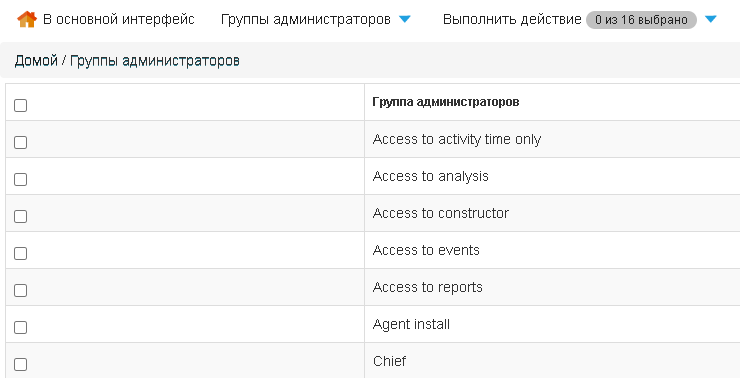
Task: Enable the Agent install row checkbox
Action: (20, 328)
